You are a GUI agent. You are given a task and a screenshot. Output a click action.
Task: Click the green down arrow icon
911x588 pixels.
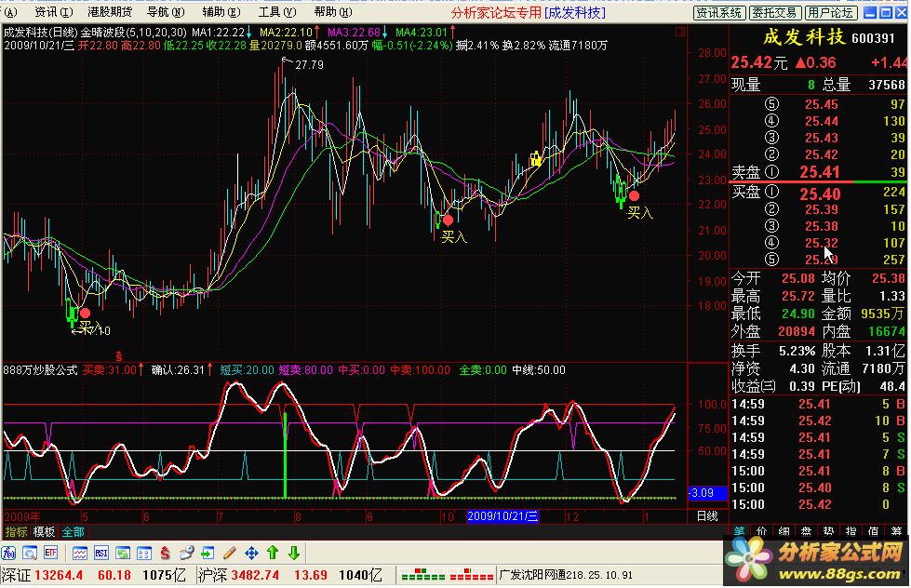click(x=294, y=554)
